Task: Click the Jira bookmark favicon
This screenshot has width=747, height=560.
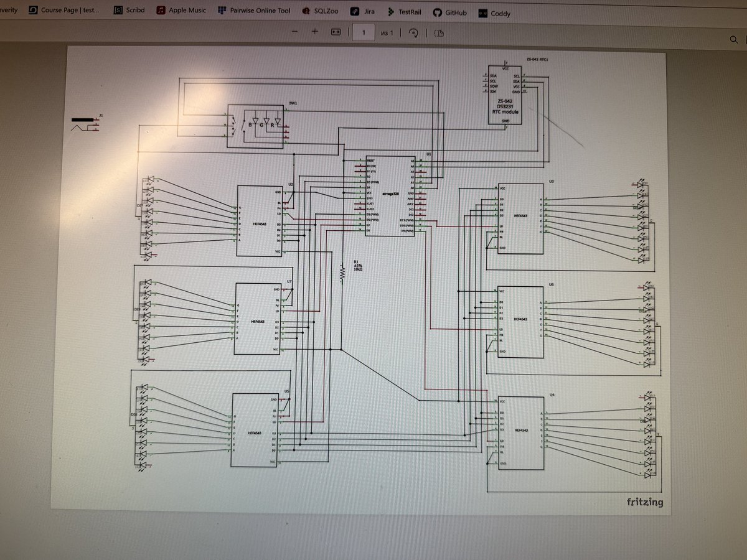Action: [354, 12]
